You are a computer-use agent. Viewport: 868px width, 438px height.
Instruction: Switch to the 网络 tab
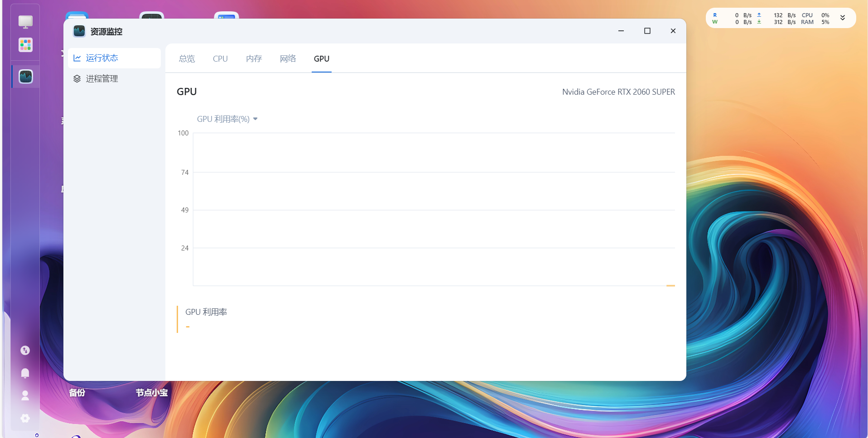pyautogui.click(x=288, y=59)
